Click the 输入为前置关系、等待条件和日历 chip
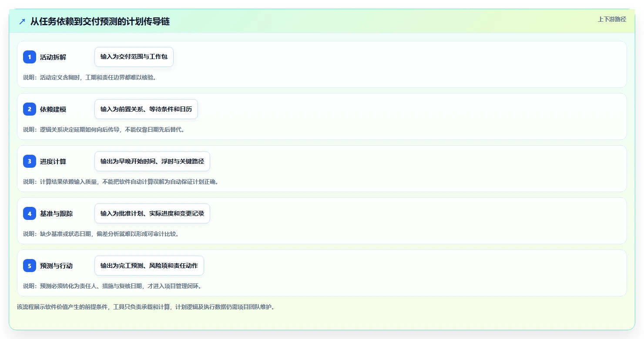The image size is (644, 339). 146,109
